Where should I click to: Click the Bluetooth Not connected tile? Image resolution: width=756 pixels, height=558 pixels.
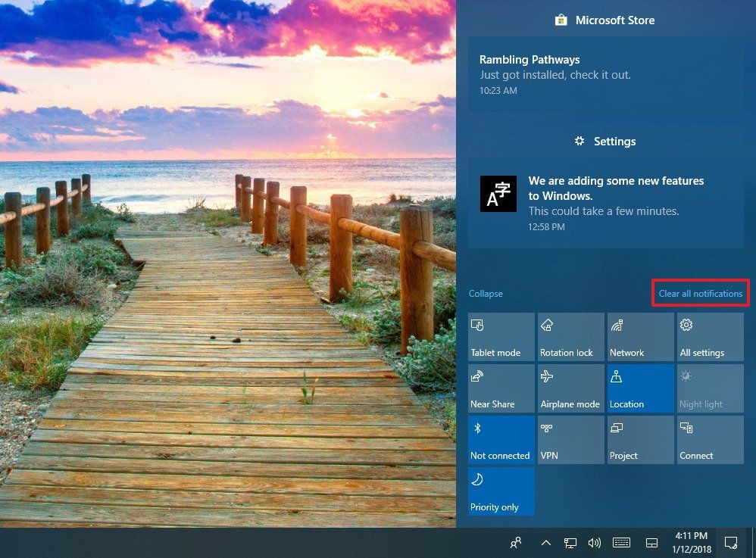click(501, 439)
